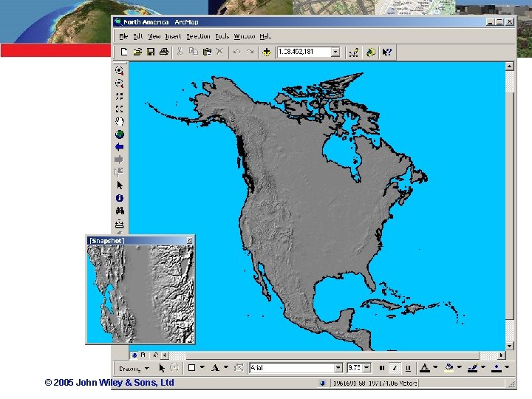Toggle italic text formatting

coord(395,368)
